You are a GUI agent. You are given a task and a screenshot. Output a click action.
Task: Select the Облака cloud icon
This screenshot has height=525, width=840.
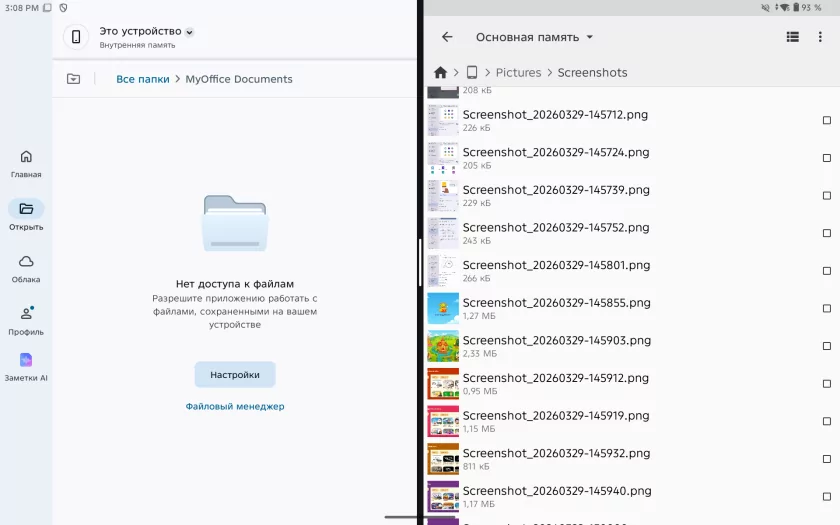pyautogui.click(x=26, y=262)
